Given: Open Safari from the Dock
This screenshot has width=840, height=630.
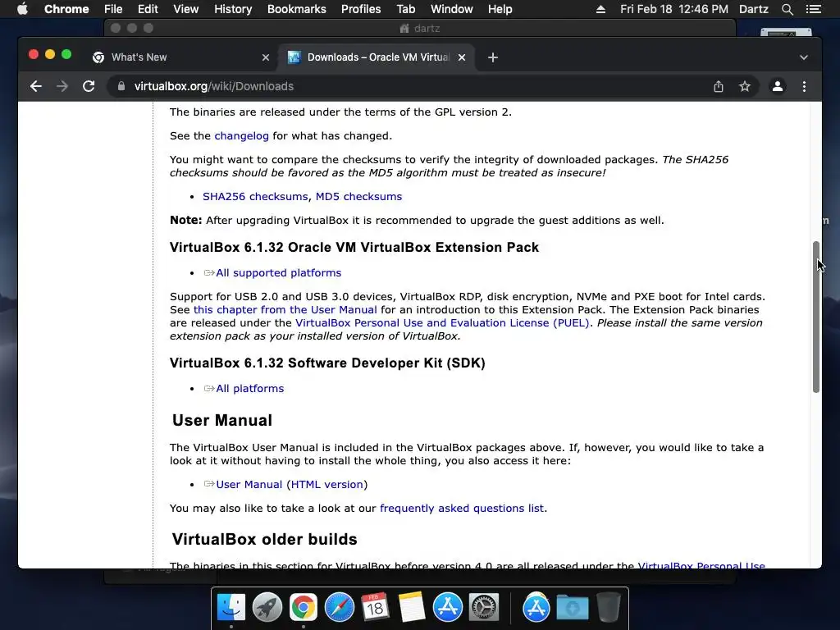Looking at the screenshot, I should pyautogui.click(x=339, y=608).
